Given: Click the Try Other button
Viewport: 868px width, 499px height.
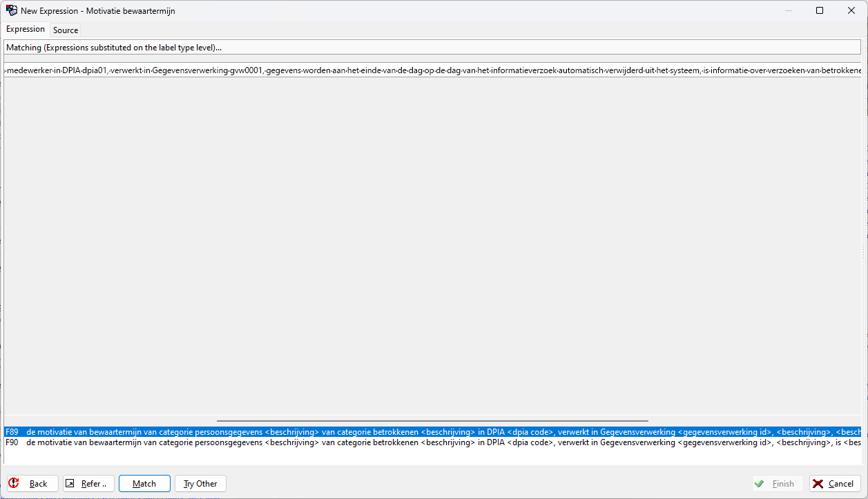Looking at the screenshot, I should point(200,484).
